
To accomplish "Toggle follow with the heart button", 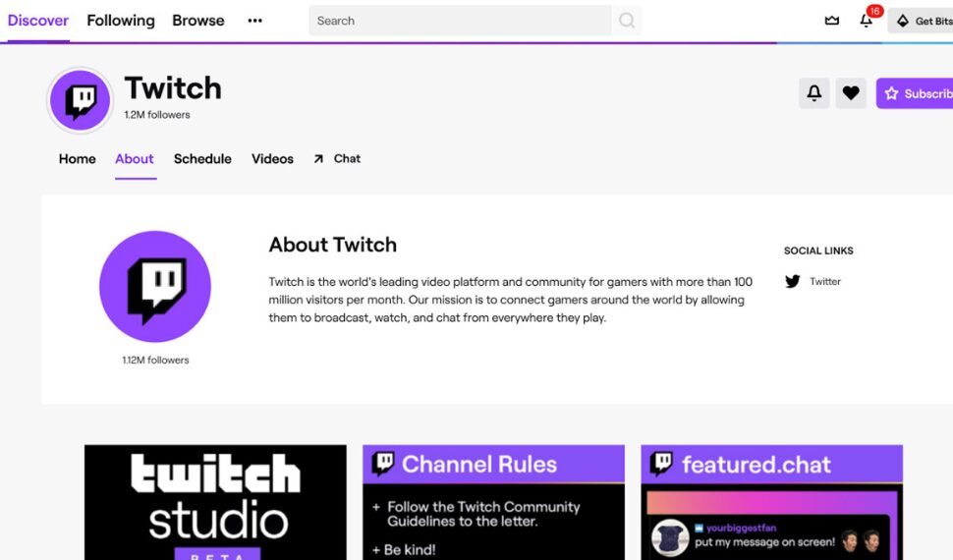I will (x=851, y=93).
